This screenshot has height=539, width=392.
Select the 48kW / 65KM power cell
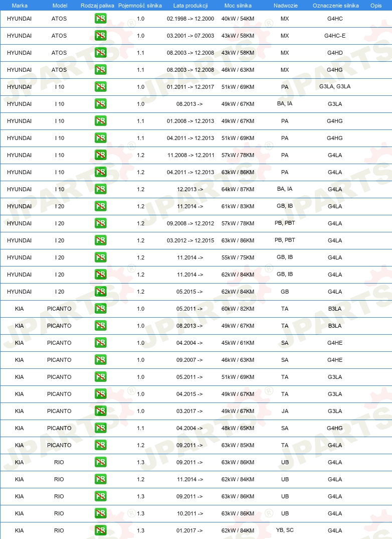click(x=238, y=428)
